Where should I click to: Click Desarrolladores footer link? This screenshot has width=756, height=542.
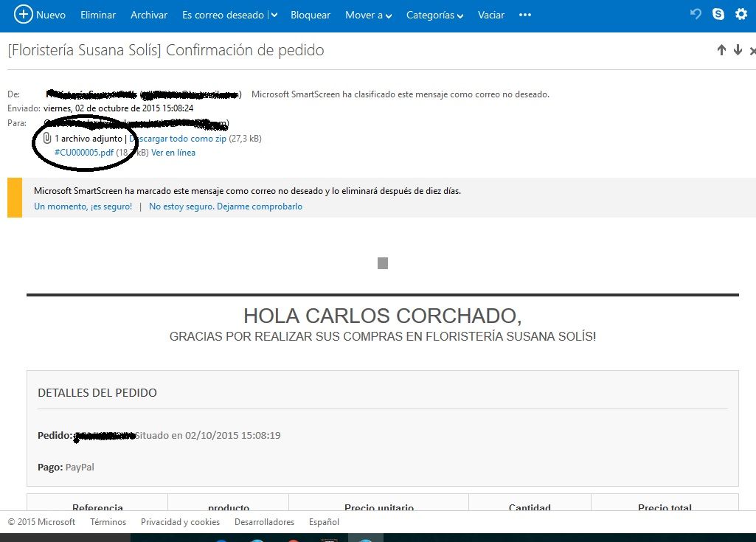pos(264,522)
